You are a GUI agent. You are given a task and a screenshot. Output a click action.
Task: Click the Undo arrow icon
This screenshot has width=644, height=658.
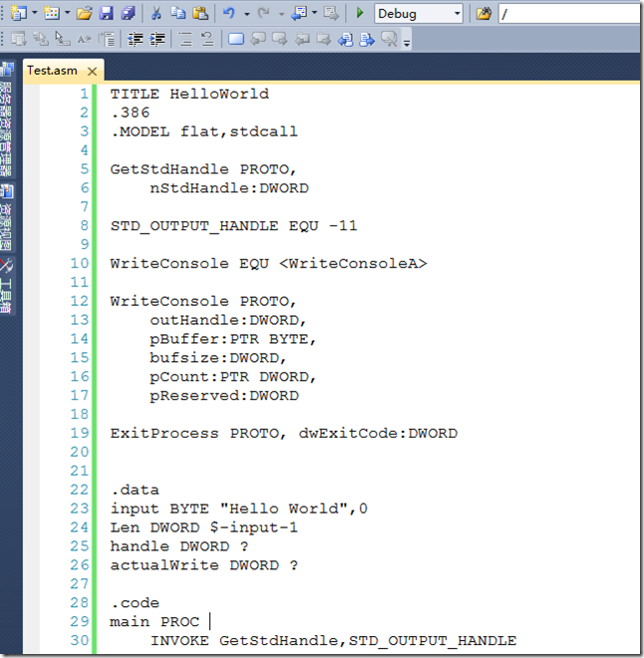229,13
